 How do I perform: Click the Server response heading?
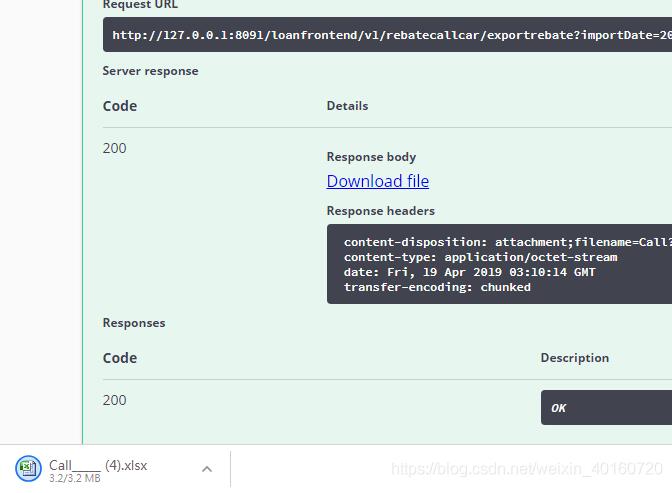pos(150,71)
